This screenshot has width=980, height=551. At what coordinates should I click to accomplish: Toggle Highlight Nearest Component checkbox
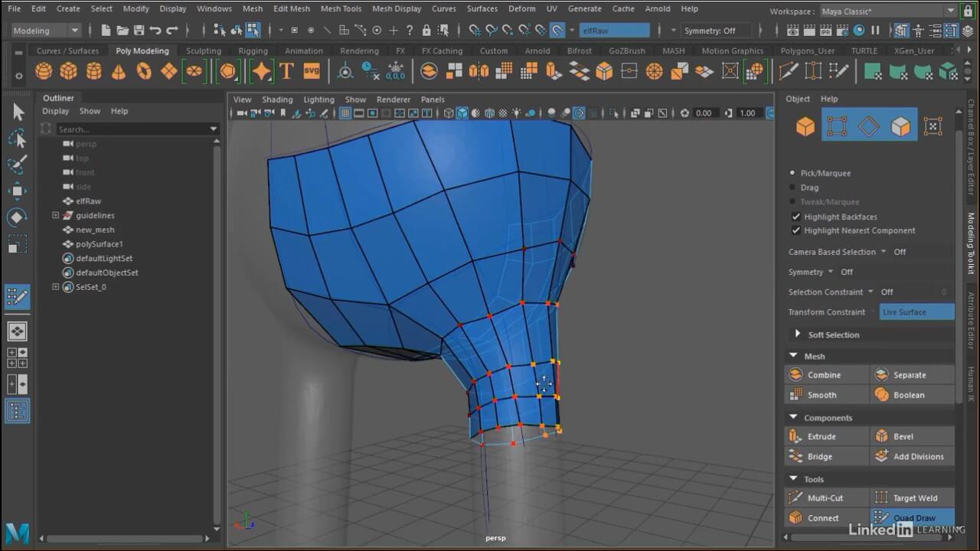point(795,230)
